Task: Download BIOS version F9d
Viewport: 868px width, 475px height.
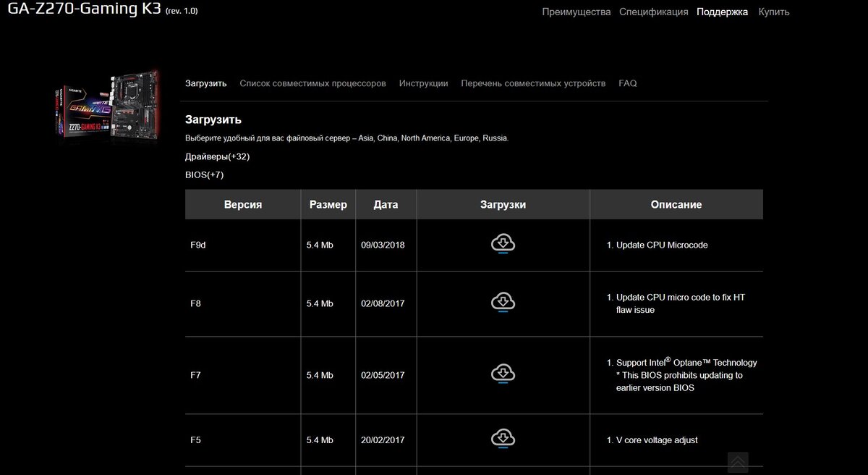Action: (503, 244)
